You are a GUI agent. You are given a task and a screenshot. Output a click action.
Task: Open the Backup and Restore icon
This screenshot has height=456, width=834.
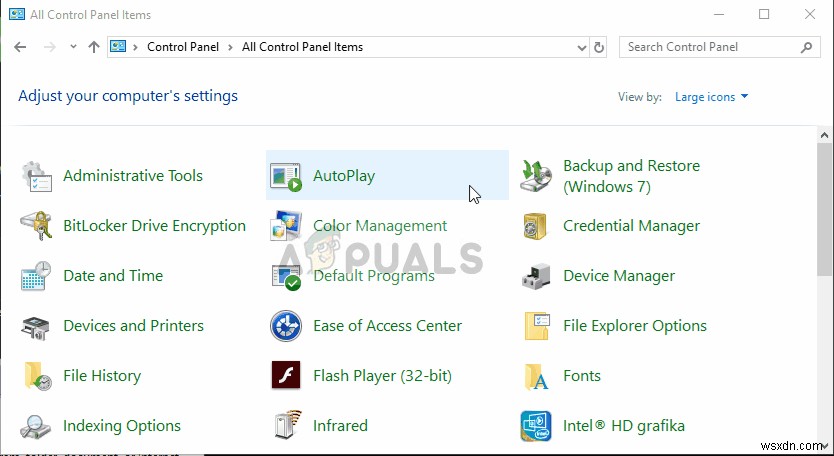537,176
